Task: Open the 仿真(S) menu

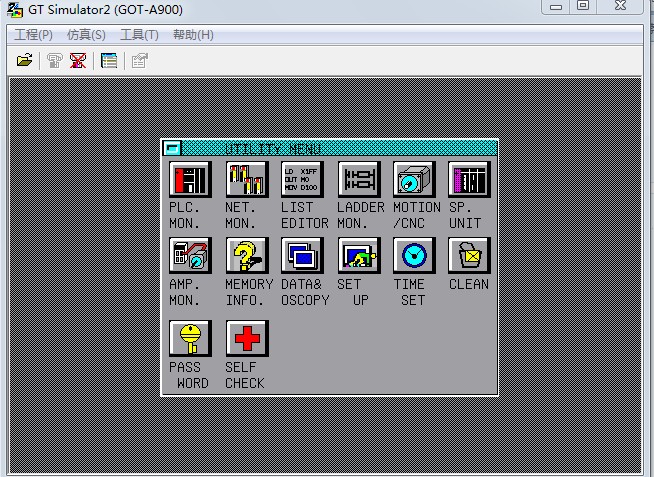Action: pos(86,35)
